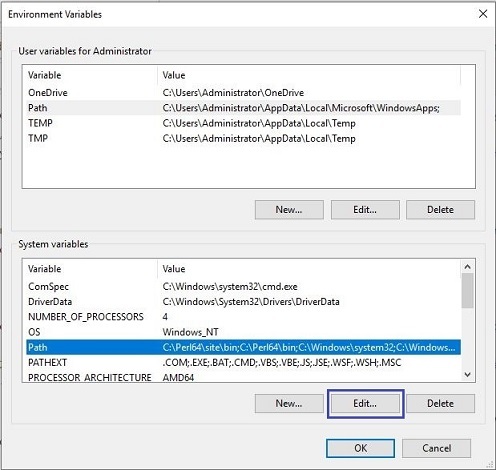Viewport: 496px width, 470px height.
Task: Create a new system variable
Action: pos(289,403)
